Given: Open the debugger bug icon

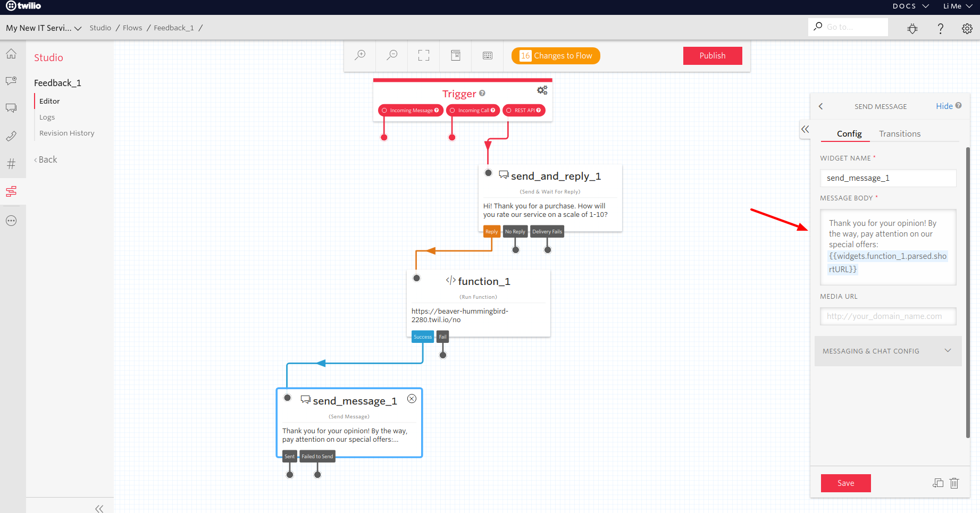Looking at the screenshot, I should [912, 28].
